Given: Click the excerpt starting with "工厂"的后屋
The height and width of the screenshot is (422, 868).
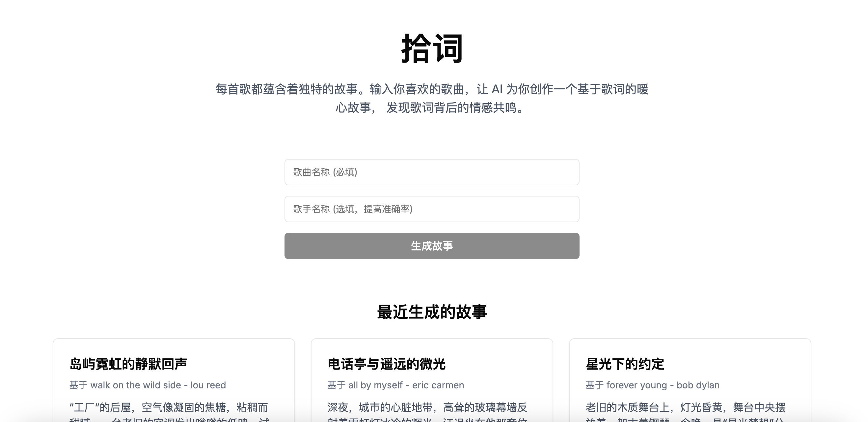Looking at the screenshot, I should (169, 407).
